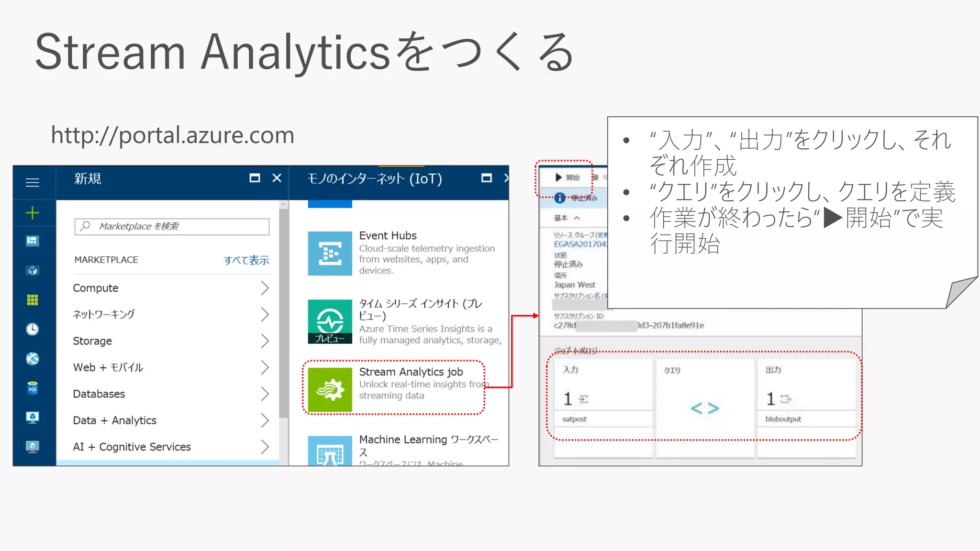Open the SQL databases sidebar icon
The image size is (980, 551).
tap(33, 388)
